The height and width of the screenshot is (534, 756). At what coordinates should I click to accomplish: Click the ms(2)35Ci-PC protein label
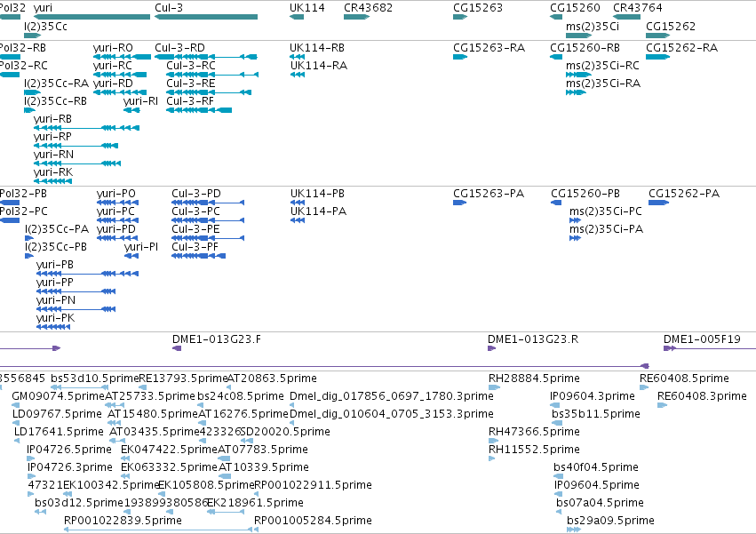tap(606, 211)
